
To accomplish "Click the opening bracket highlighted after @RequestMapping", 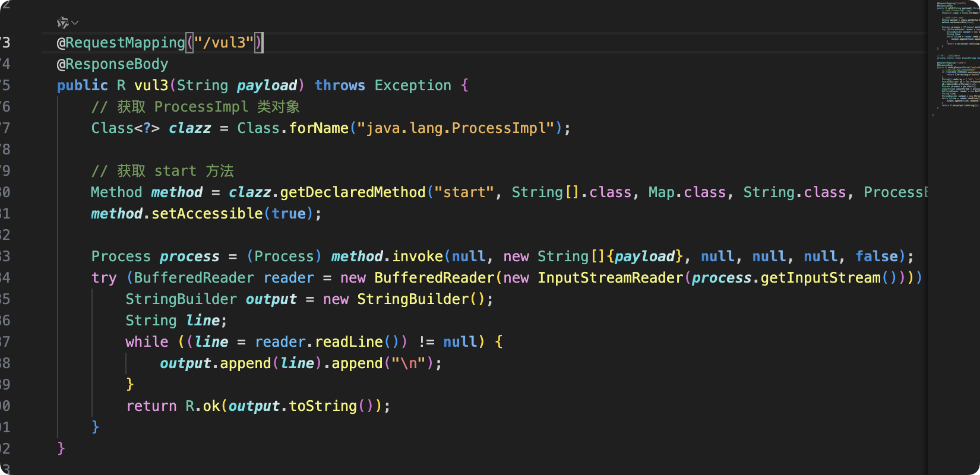I will [x=190, y=43].
